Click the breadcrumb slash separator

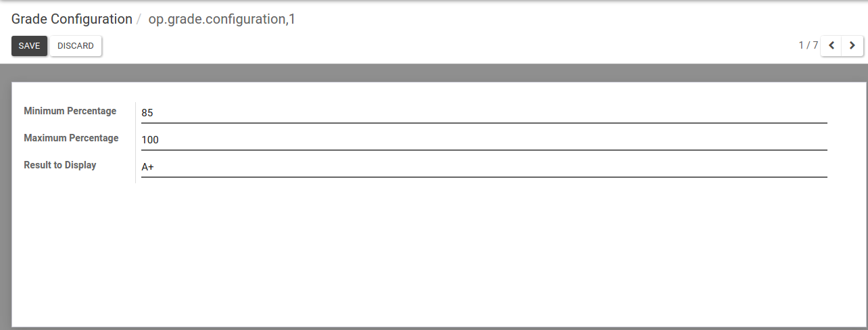click(139, 19)
